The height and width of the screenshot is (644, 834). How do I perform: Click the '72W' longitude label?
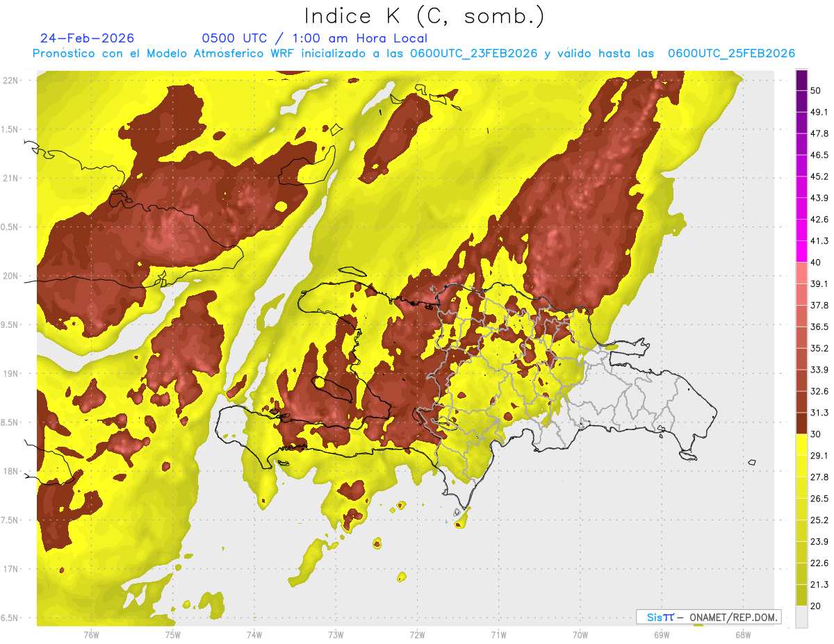(x=417, y=634)
